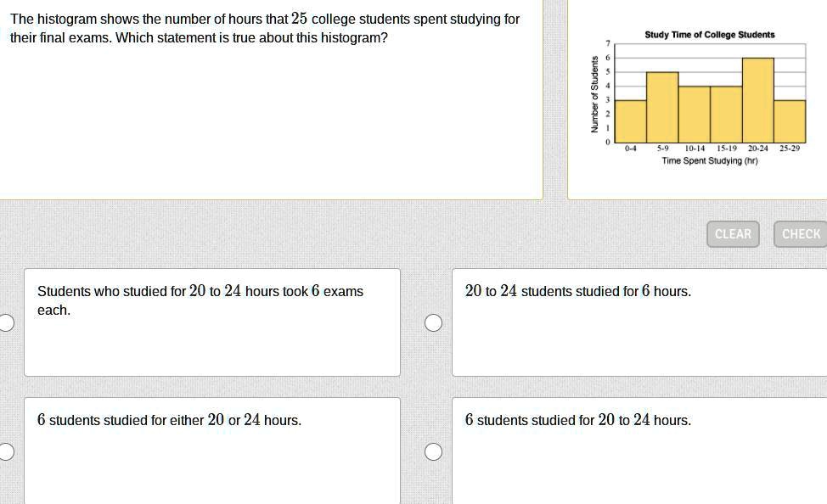
Task: Click the CLEAR button to reset selection
Action: point(733,233)
